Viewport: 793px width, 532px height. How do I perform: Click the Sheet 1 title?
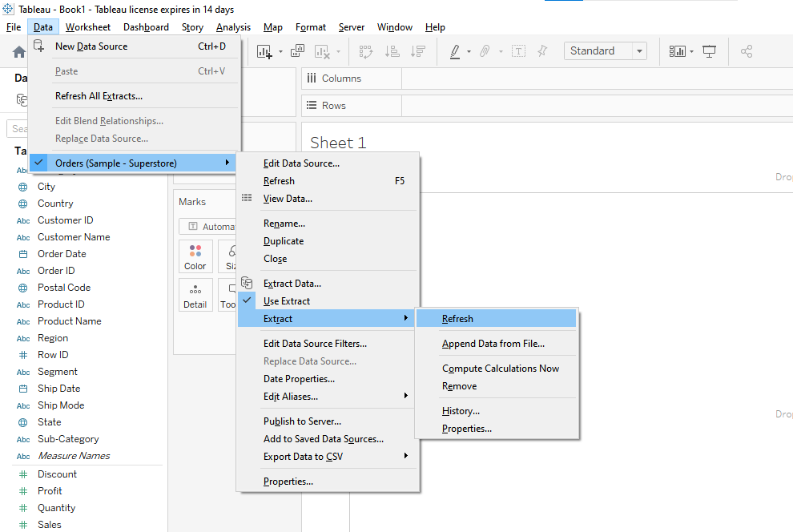[x=338, y=143]
